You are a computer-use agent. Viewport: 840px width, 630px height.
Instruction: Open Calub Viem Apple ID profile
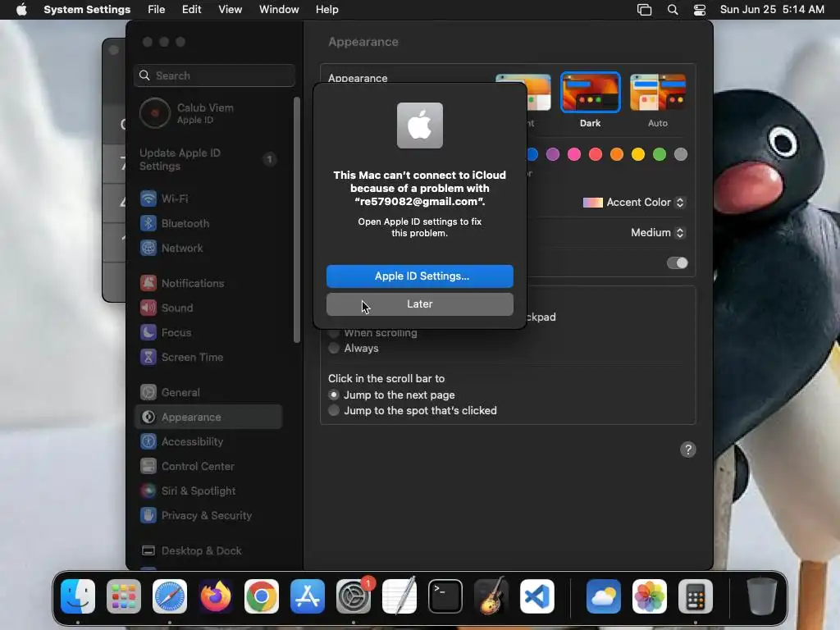click(208, 113)
